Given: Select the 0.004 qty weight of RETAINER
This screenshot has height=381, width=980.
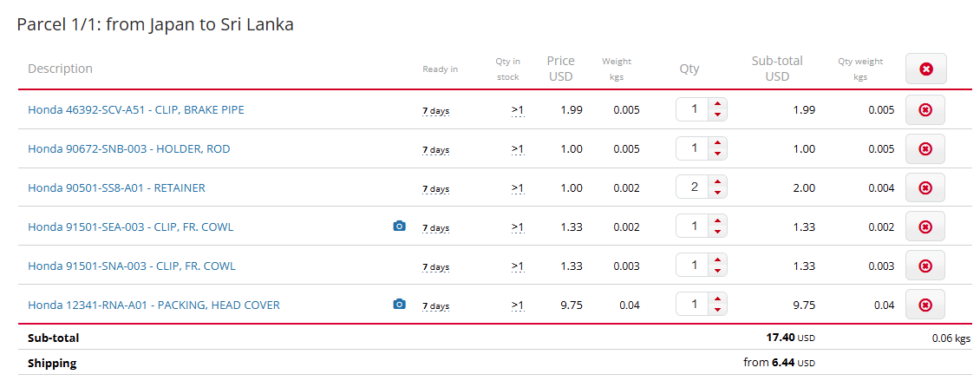Looking at the screenshot, I should (x=881, y=187).
